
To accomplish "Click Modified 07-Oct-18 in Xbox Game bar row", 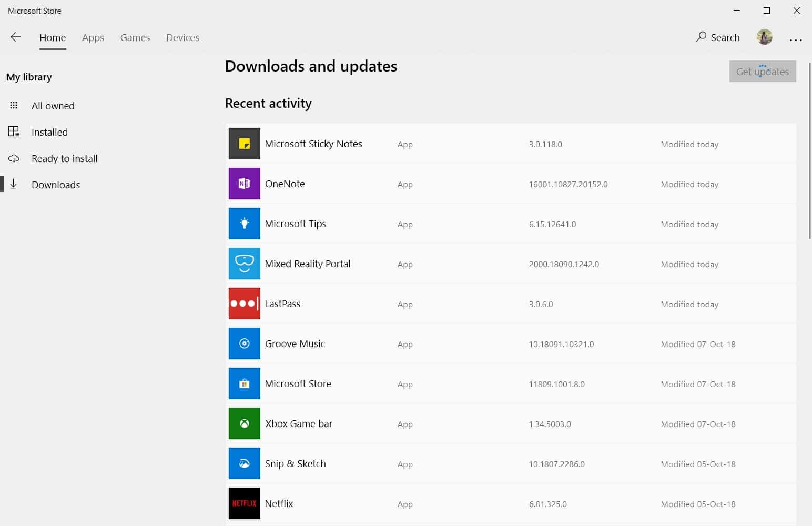I will pyautogui.click(x=698, y=424).
